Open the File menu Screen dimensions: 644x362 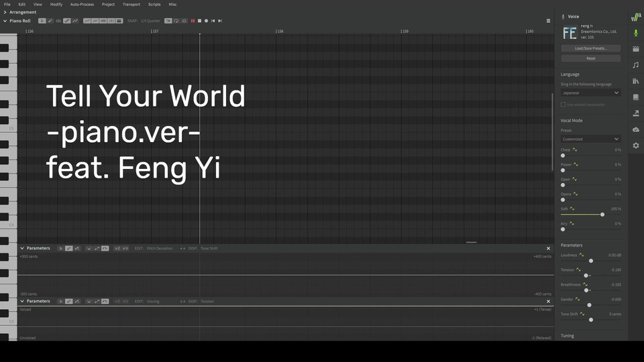click(x=7, y=5)
